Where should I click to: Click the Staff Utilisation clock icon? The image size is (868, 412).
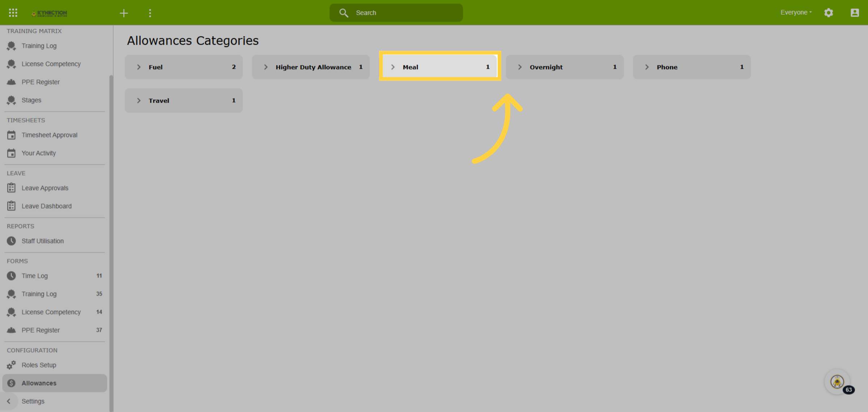click(11, 241)
